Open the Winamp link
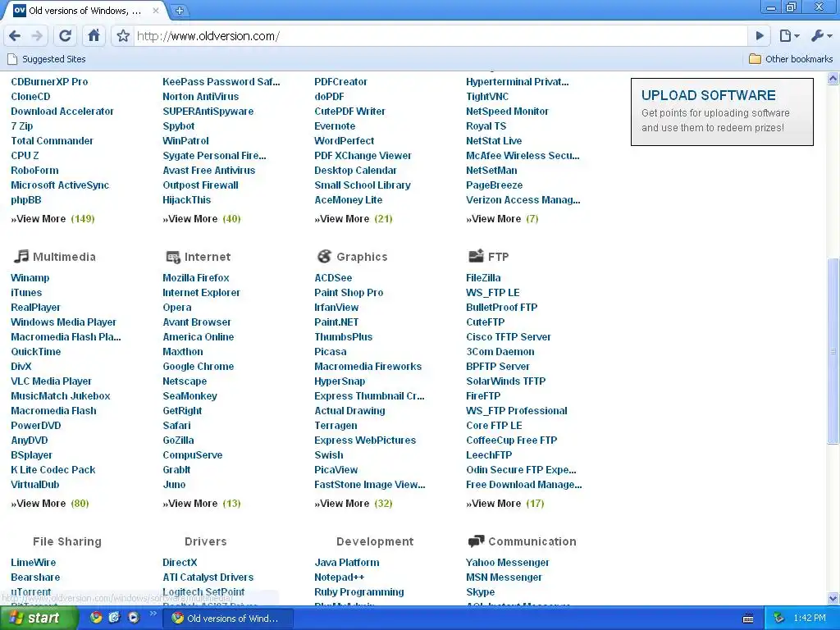This screenshot has height=630, width=840. pyautogui.click(x=30, y=277)
